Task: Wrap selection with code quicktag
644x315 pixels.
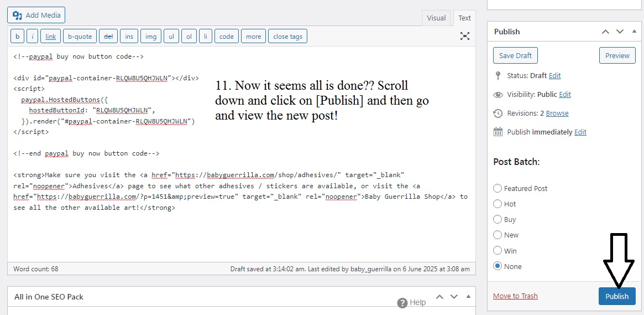Action: tap(226, 36)
